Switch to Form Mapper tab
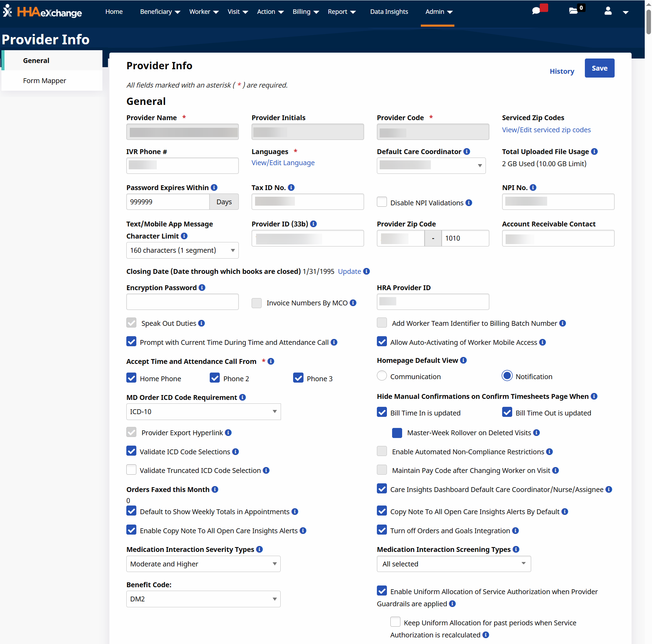652x644 pixels. pos(45,81)
